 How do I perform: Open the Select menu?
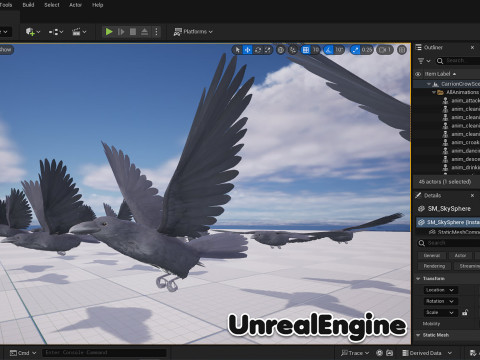pyautogui.click(x=52, y=5)
